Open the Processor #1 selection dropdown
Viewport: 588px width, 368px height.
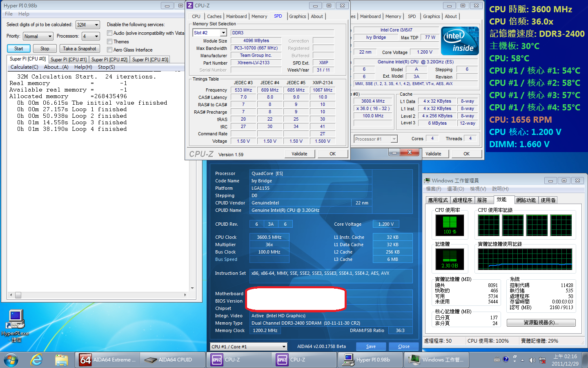coord(375,139)
